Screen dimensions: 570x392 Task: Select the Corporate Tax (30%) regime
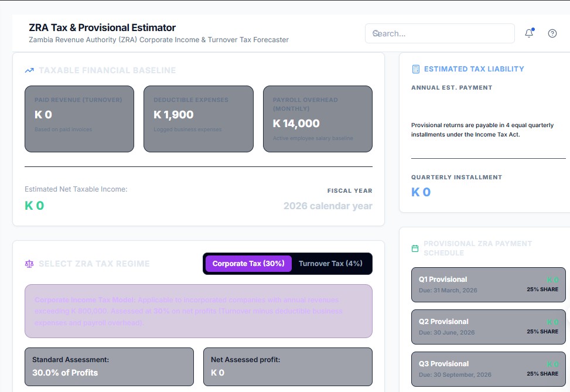[x=248, y=264]
